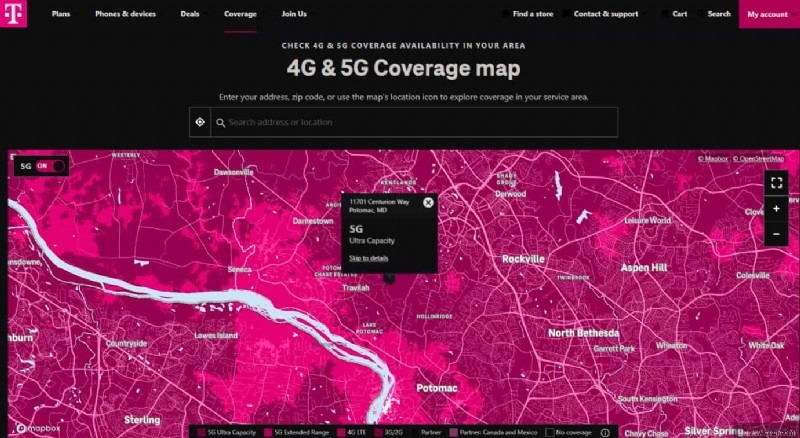Click the Rockville map label
This screenshot has height=438, width=800.
coord(523,259)
